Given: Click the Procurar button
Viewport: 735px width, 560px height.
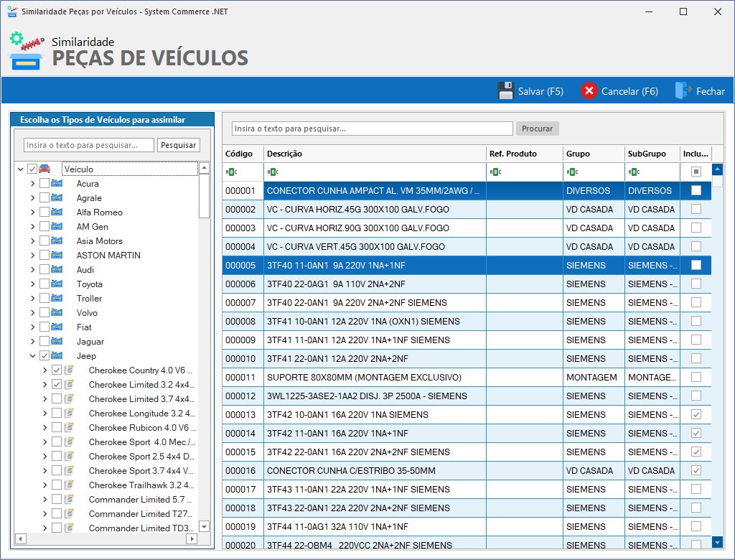Looking at the screenshot, I should (537, 129).
